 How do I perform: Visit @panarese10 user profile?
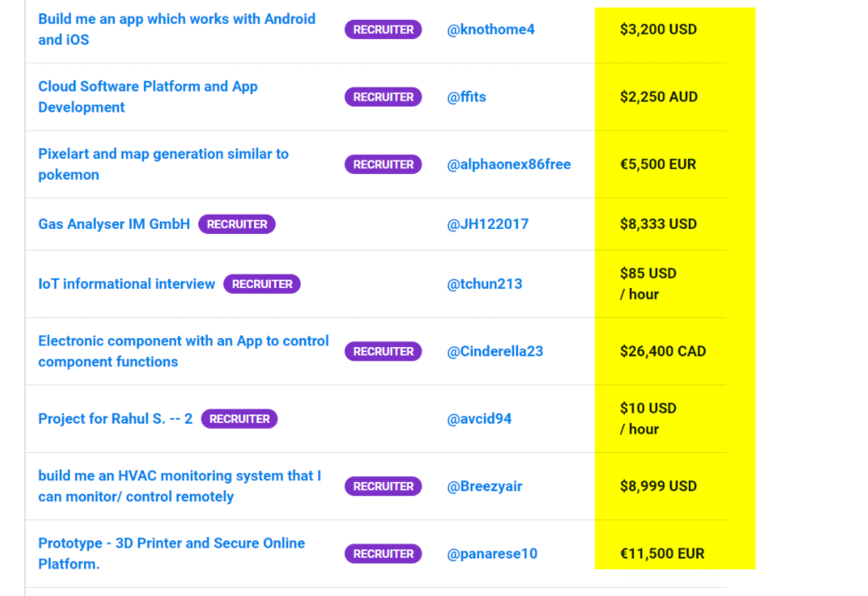tap(492, 554)
